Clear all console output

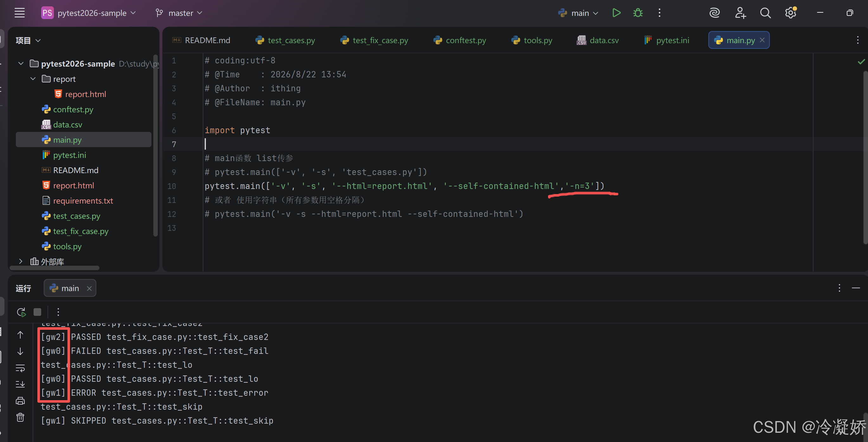(20, 417)
